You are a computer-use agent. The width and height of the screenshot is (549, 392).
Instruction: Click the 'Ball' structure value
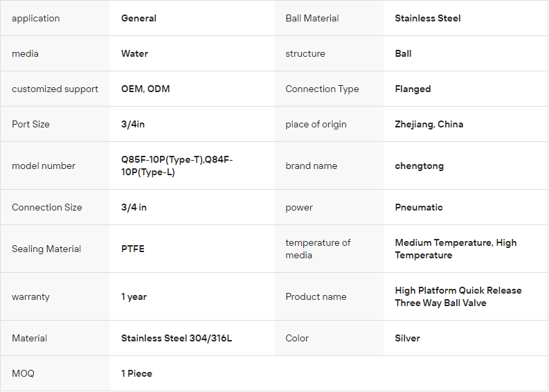[403, 54]
